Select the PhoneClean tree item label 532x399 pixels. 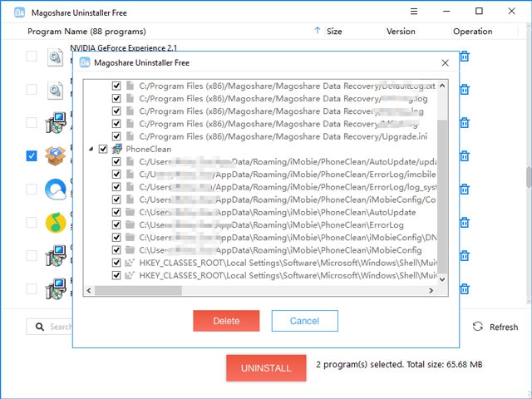tap(148, 149)
